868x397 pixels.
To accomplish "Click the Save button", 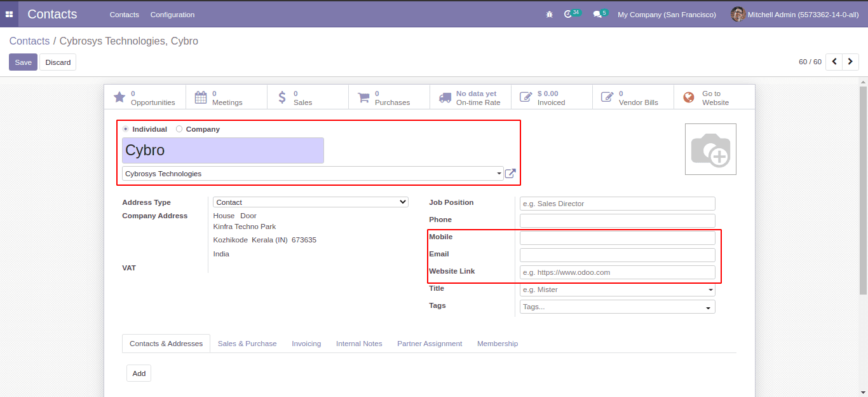I will coord(23,62).
